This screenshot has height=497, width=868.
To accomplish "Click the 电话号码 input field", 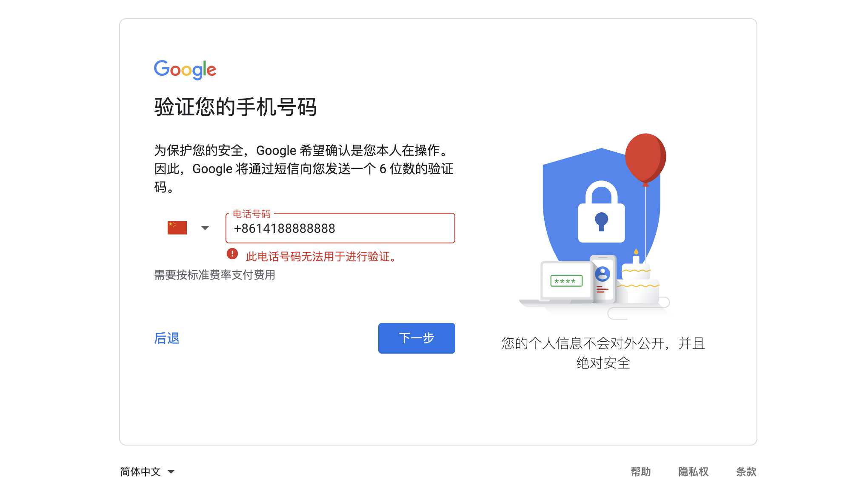I will pos(340,229).
